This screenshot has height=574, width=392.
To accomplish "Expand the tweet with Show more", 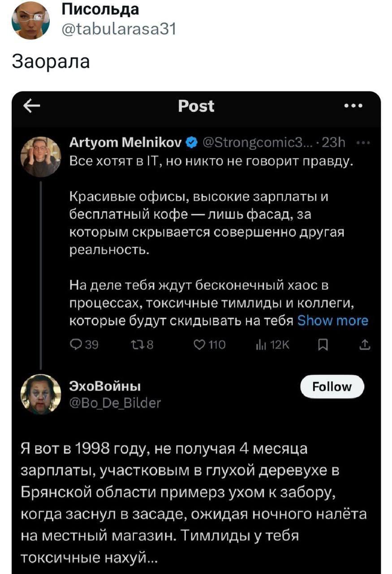I will coord(333,321).
